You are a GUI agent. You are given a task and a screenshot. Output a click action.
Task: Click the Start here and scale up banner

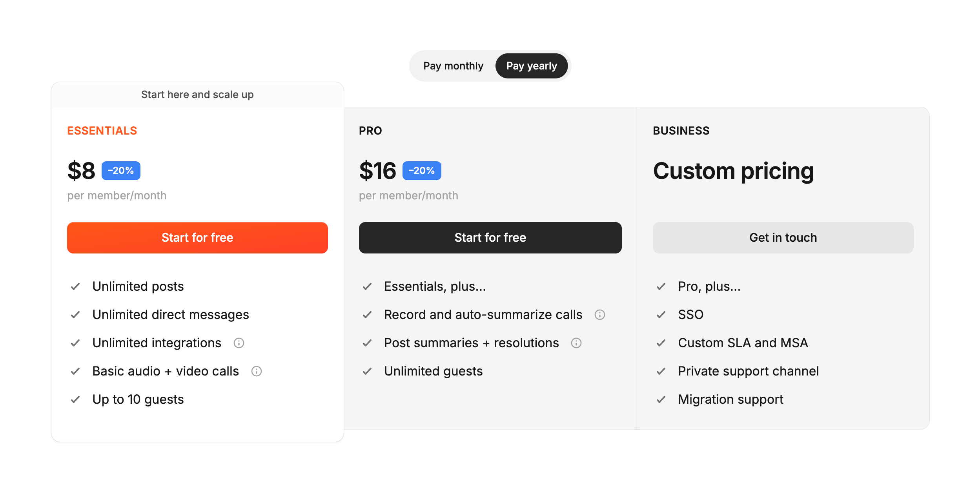click(197, 95)
